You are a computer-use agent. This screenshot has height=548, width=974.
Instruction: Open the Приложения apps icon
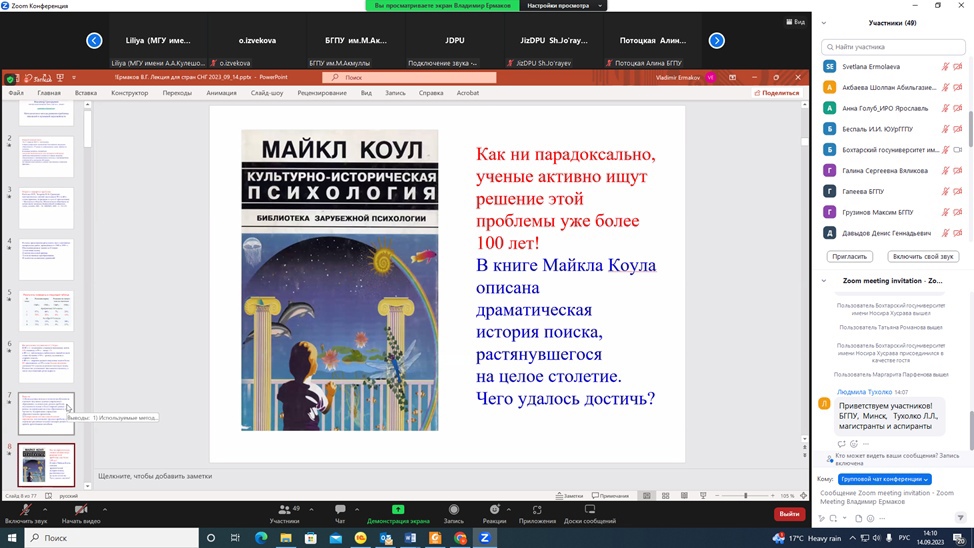click(537, 510)
